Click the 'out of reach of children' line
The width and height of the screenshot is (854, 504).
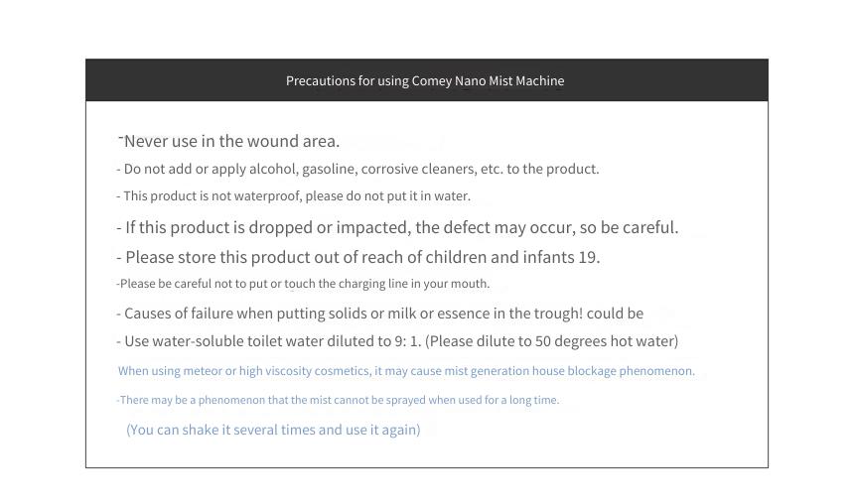coord(358,257)
